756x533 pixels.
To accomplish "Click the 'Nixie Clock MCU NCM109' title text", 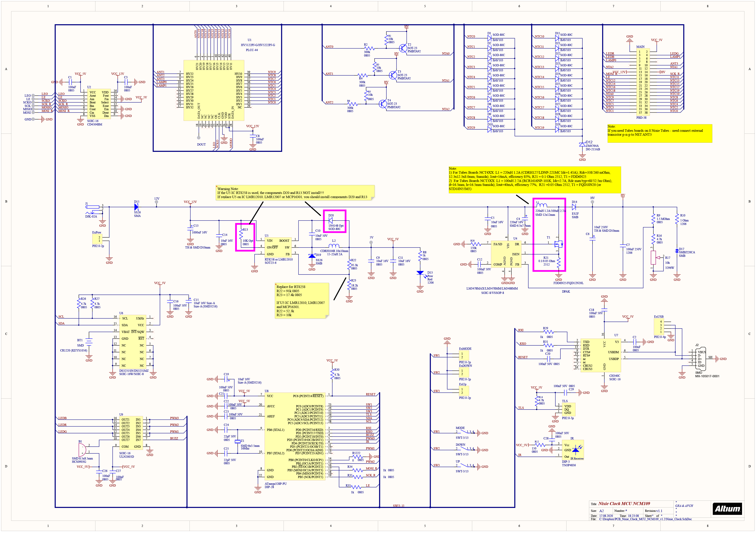I will [x=624, y=503].
